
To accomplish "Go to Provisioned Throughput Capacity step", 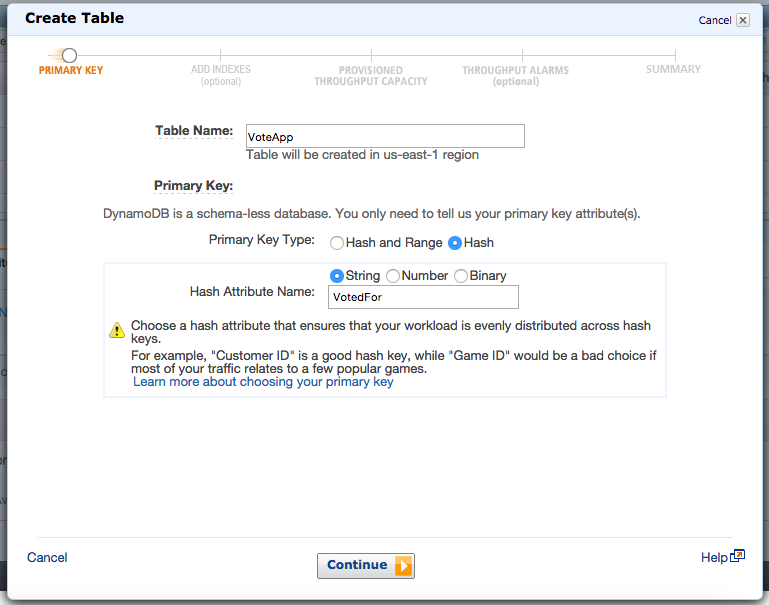I will 371,76.
